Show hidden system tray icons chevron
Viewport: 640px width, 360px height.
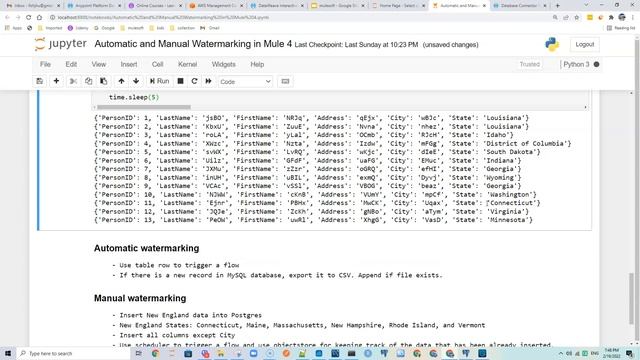pos(560,353)
